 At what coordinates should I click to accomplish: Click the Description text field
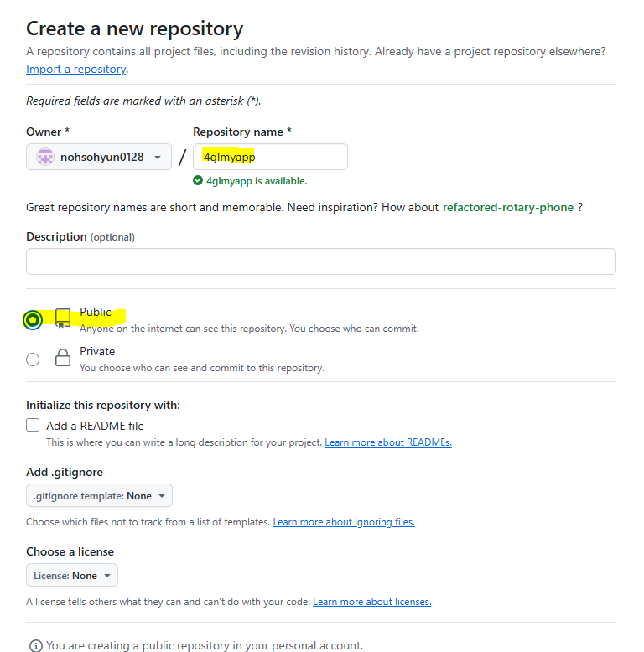coord(321,261)
